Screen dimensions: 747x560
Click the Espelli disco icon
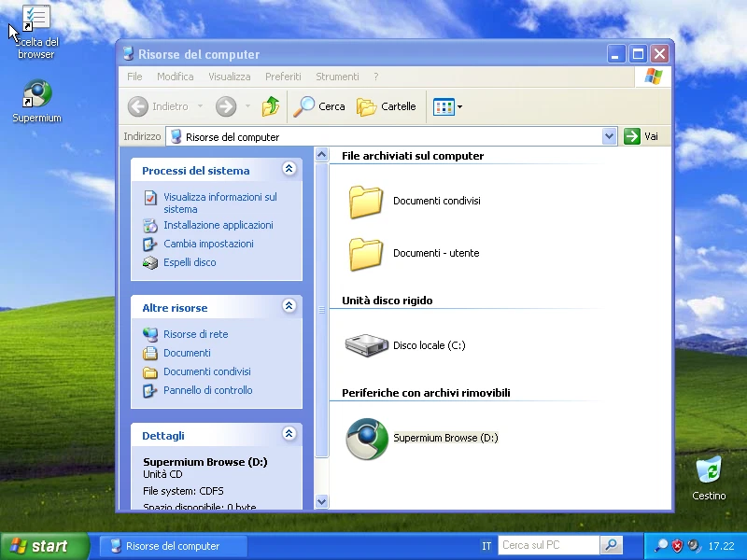tap(150, 262)
